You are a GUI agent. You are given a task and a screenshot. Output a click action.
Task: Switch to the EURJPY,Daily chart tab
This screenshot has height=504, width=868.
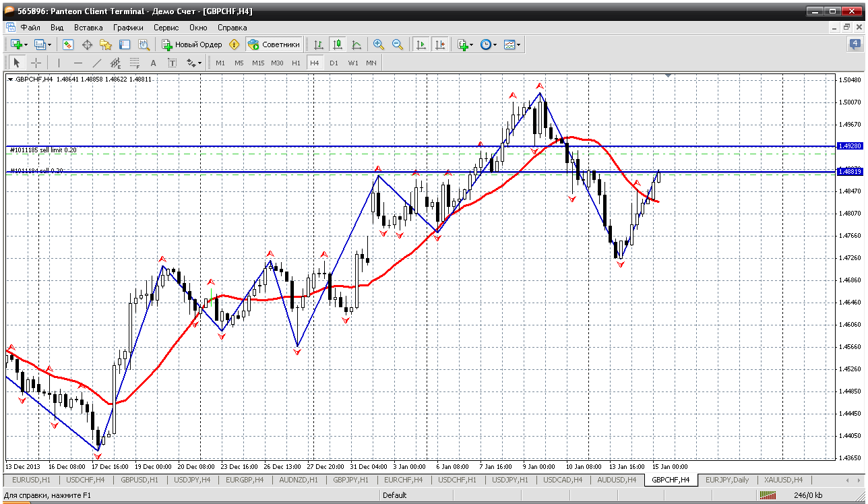click(x=726, y=480)
